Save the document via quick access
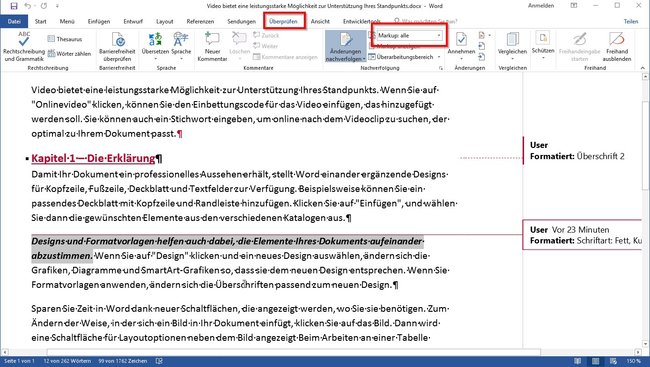The image size is (650, 367). (x=14, y=6)
